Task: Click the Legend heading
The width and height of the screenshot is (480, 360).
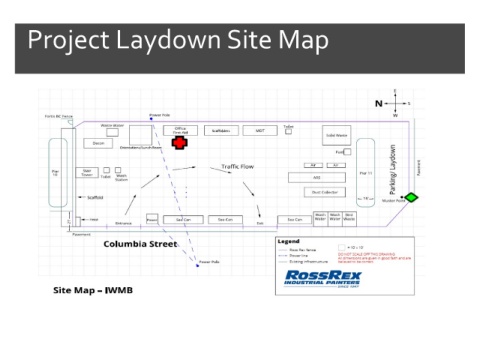Action: (289, 241)
